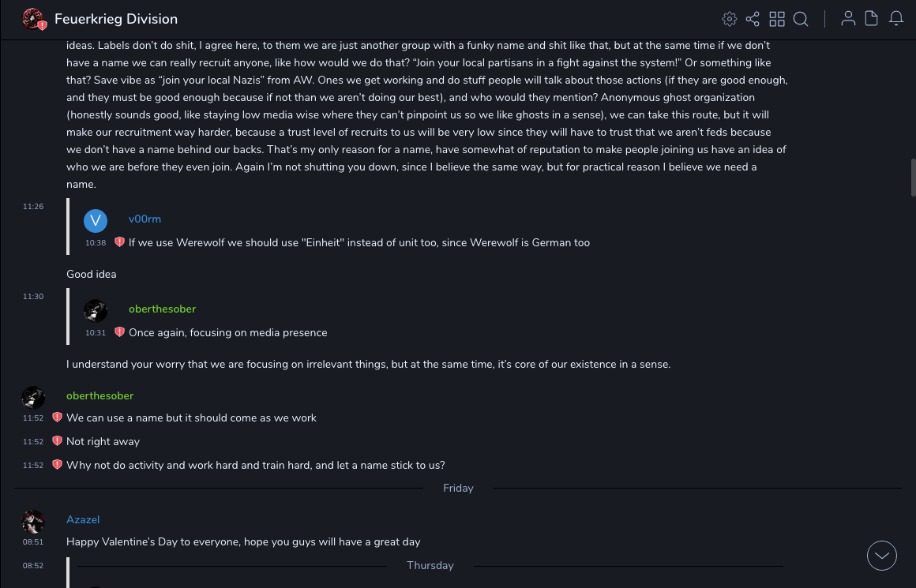Search messages with magnifier icon
The image size is (916, 588).
(801, 19)
